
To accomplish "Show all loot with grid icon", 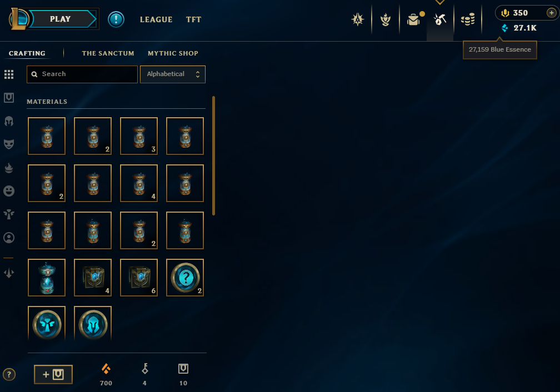I will 9,74.
